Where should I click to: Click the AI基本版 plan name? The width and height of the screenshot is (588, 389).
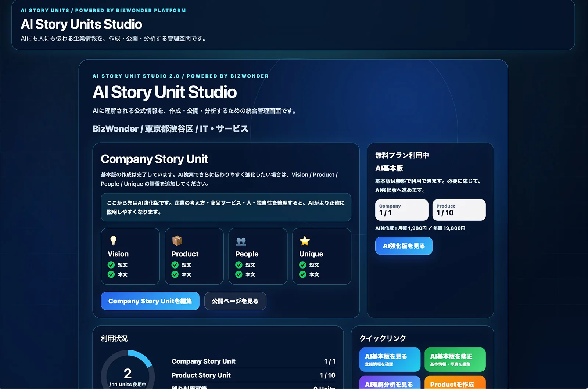coord(389,168)
